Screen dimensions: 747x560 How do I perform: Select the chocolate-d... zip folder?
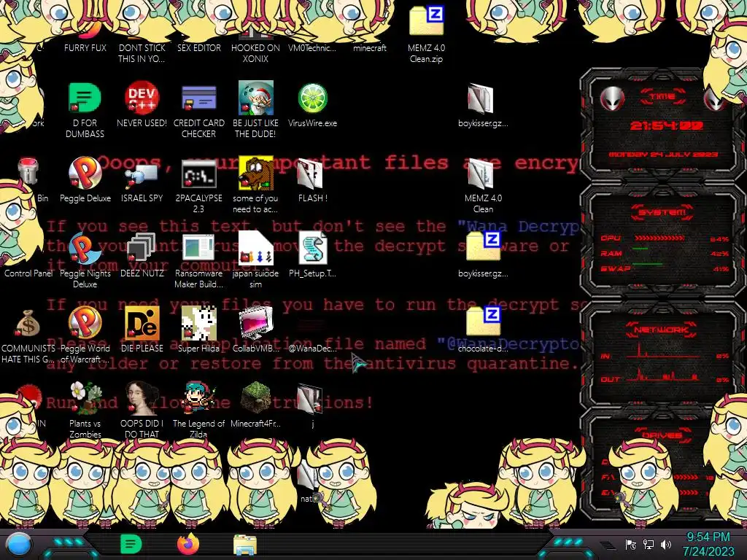coord(483,330)
